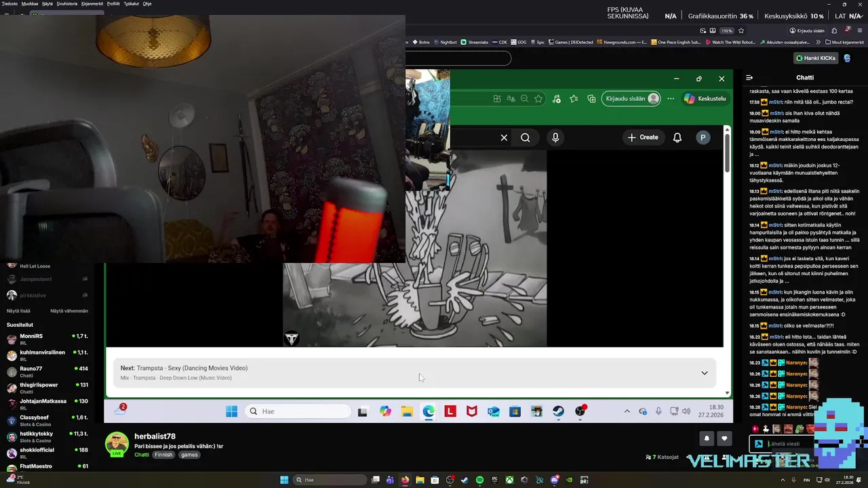Open Työkalut menu
This screenshot has width=868, height=488.
(132, 3)
